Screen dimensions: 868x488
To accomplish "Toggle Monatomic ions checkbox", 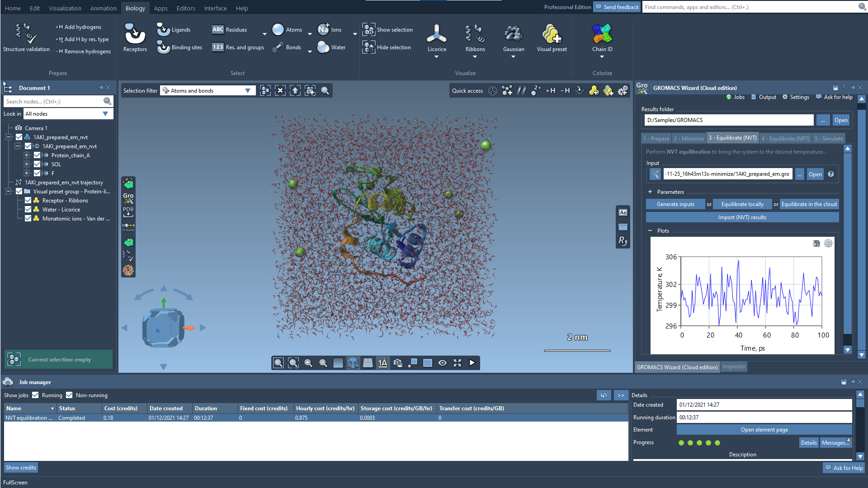I will pyautogui.click(x=28, y=219).
